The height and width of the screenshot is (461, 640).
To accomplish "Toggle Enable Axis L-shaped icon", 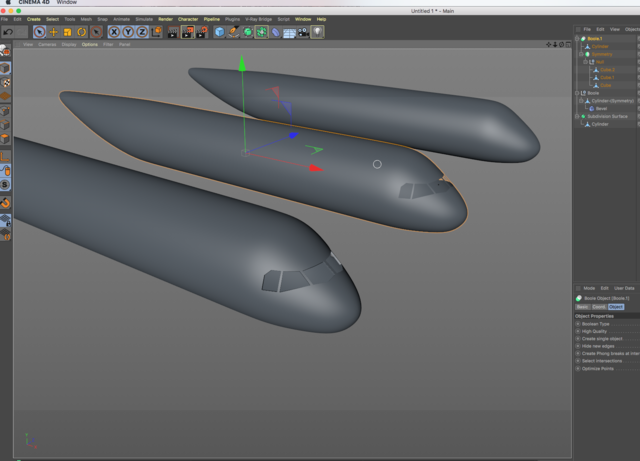I will tap(5, 156).
